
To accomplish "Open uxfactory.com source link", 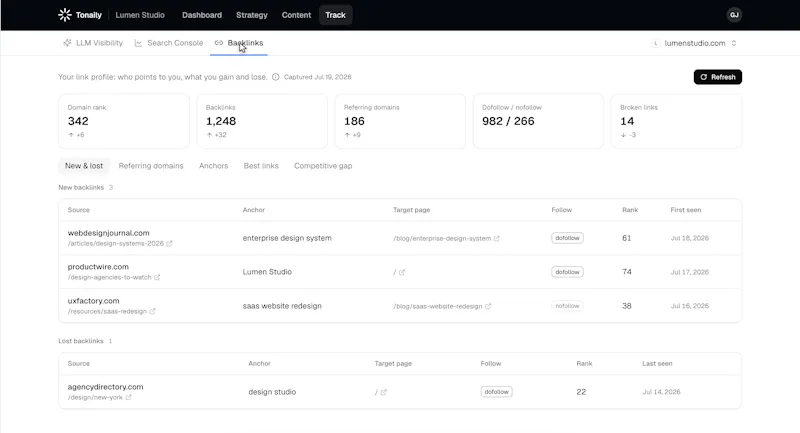I will coord(93,301).
